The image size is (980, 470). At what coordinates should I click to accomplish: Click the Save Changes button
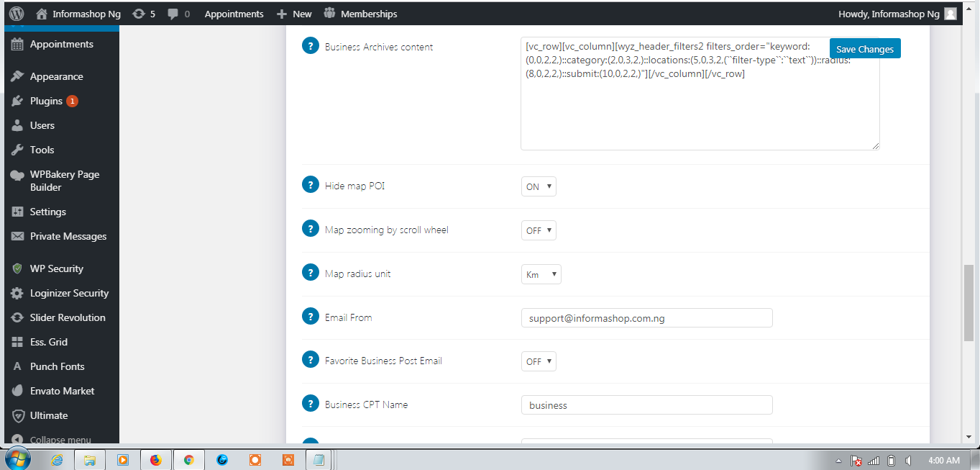(x=865, y=48)
